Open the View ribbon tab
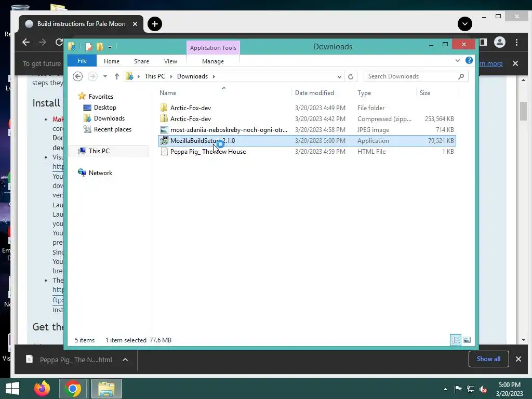532x399 pixels. pyautogui.click(x=170, y=61)
